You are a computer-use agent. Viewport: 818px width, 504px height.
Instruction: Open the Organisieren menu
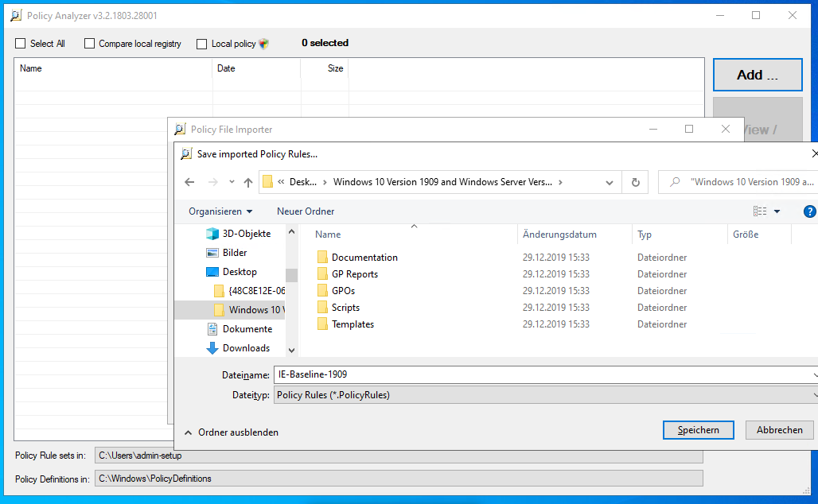pos(220,211)
